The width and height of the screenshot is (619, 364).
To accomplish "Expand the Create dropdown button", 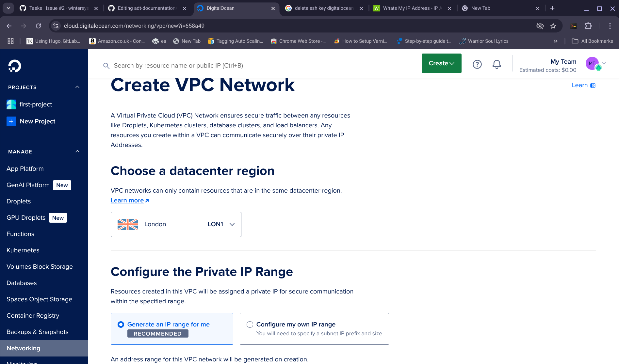I will tap(441, 63).
